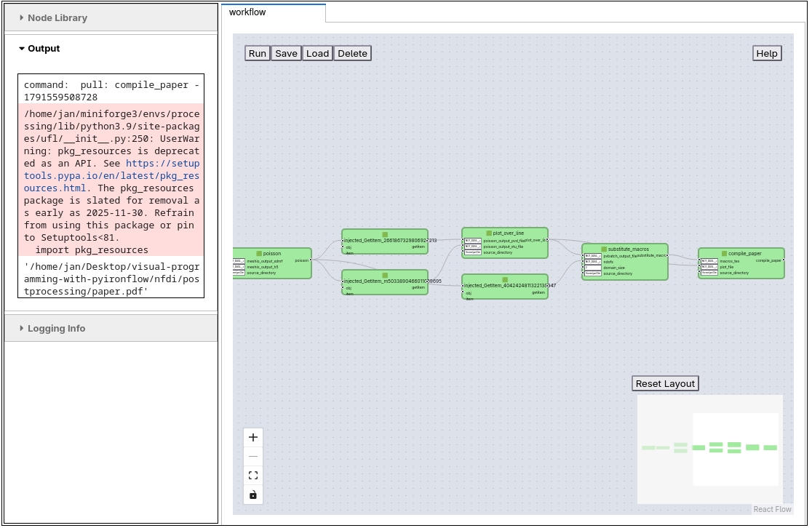Click the macros_tex input field in compile_paper
Image resolution: width=812 pixels, height=528 pixels.
[709, 261]
